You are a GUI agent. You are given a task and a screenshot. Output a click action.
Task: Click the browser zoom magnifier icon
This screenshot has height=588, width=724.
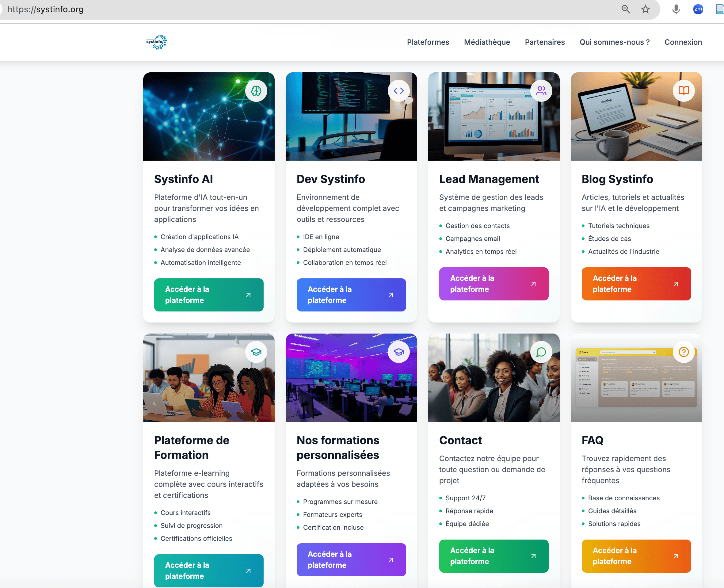point(626,9)
